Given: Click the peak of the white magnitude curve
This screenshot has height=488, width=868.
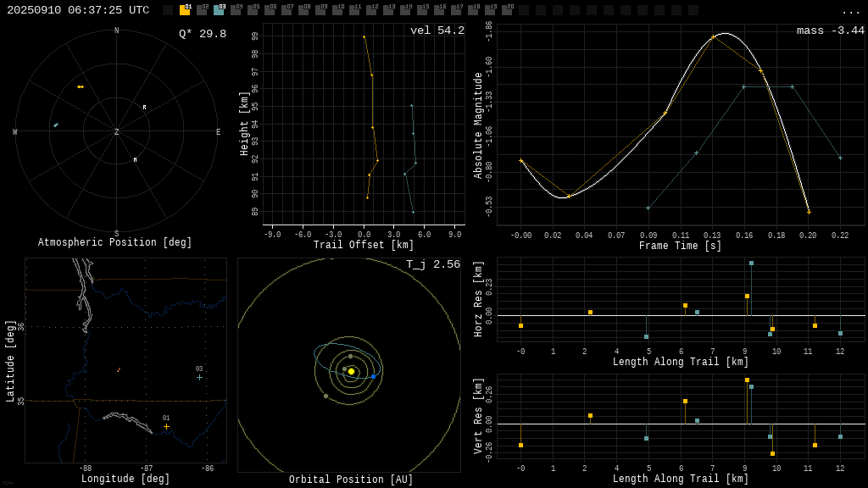Looking at the screenshot, I should pyautogui.click(x=725, y=34).
